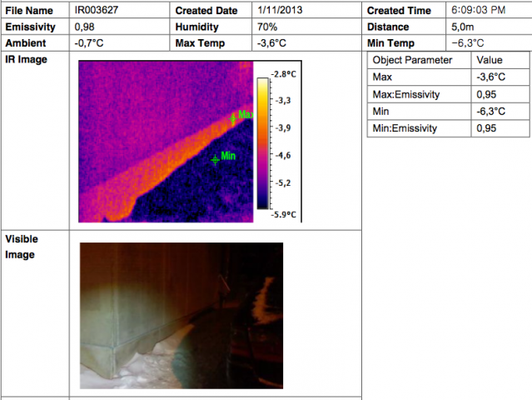Click the IR Image section label
532x400 pixels.
[x=27, y=60]
